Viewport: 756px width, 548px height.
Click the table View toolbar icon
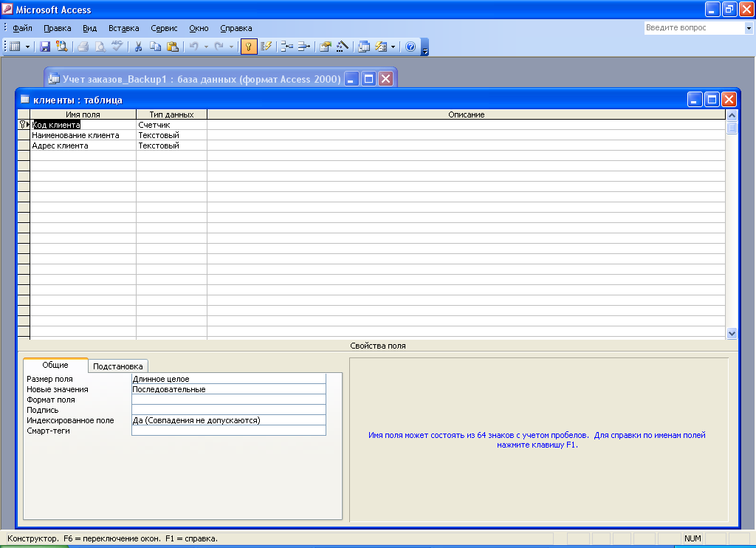pyautogui.click(x=16, y=47)
